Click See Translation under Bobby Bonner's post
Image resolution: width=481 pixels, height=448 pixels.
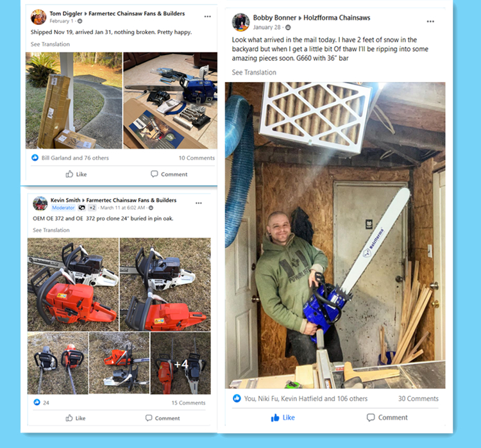pyautogui.click(x=254, y=72)
